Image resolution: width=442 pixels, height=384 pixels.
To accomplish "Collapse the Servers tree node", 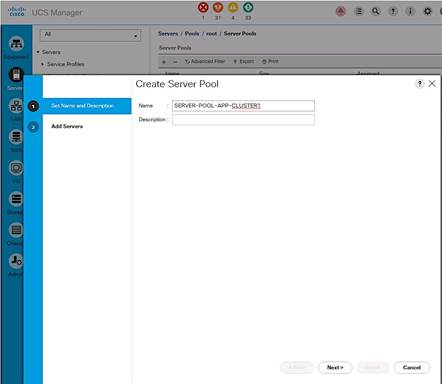I will (38, 52).
